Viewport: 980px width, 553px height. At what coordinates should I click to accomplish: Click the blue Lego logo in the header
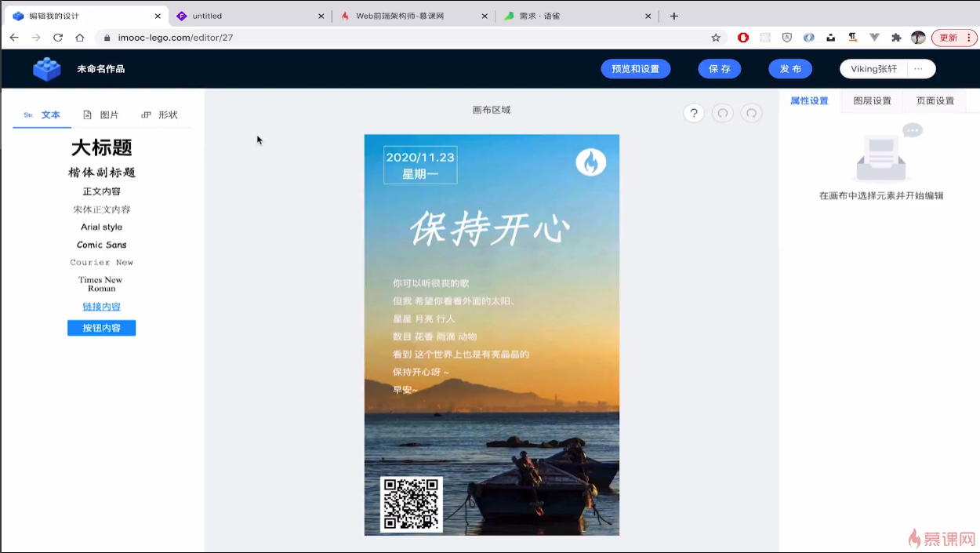(x=46, y=68)
